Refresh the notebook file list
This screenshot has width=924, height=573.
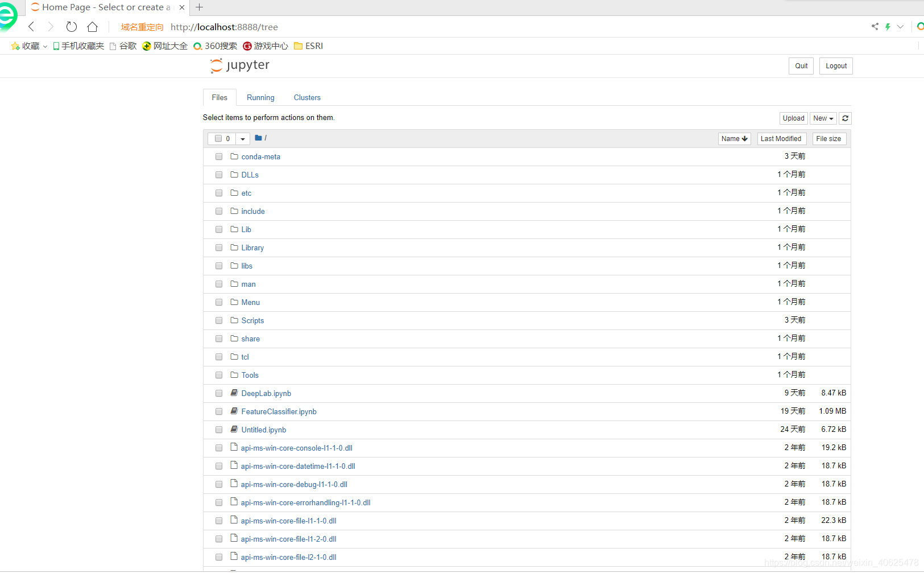(x=845, y=118)
